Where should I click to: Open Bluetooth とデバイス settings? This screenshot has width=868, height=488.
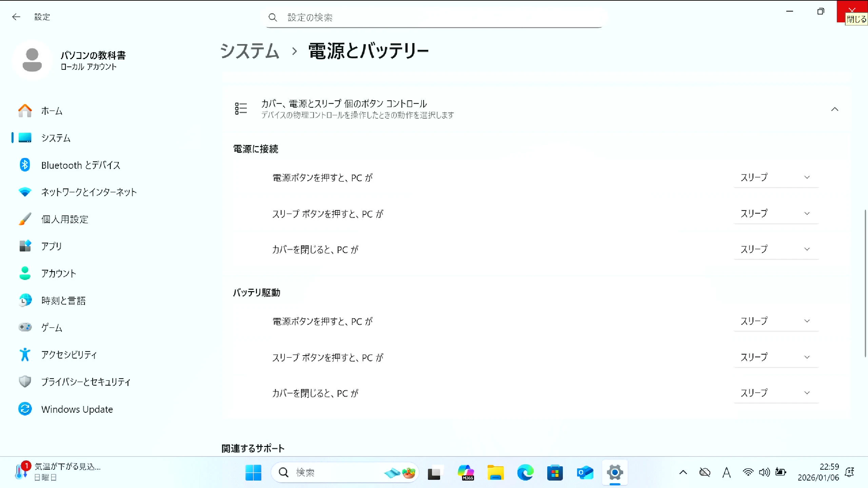click(x=80, y=165)
